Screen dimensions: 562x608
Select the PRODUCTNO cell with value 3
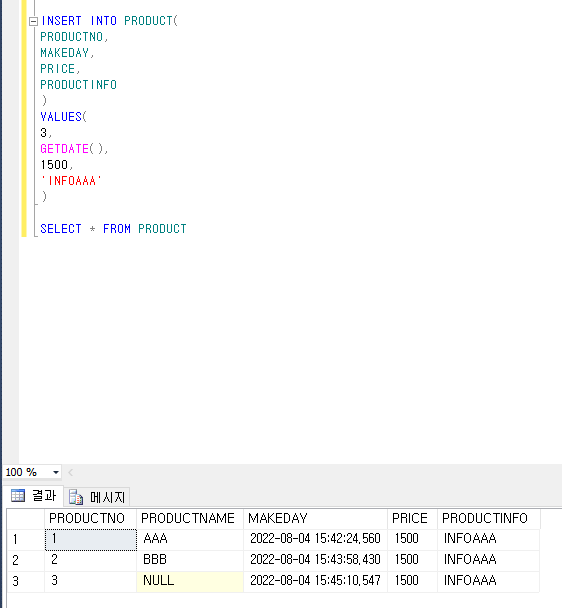click(x=91, y=581)
